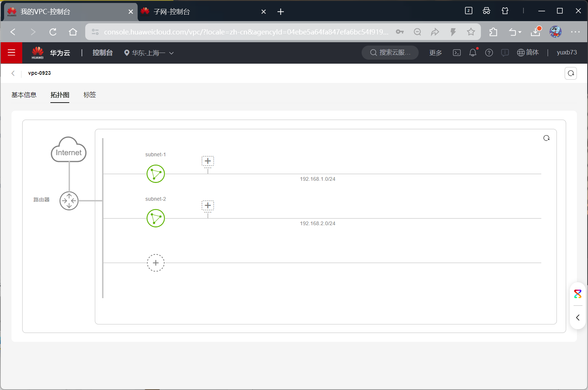Expand the 华东-上海一 region dropdown
This screenshot has width=588, height=390.
(149, 53)
